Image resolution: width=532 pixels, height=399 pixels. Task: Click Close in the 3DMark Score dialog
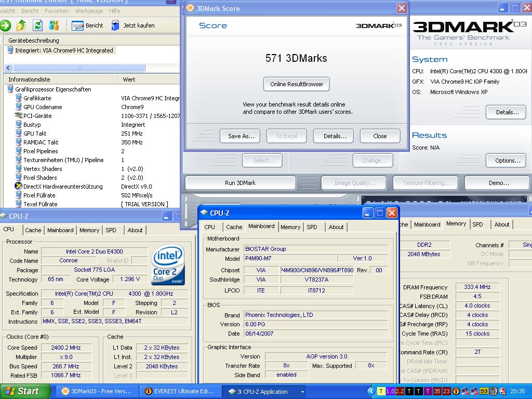click(380, 136)
